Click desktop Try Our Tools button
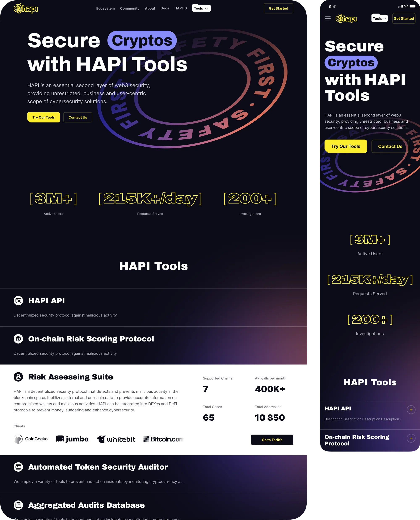Image resolution: width=420 pixels, height=520 pixels. [43, 117]
